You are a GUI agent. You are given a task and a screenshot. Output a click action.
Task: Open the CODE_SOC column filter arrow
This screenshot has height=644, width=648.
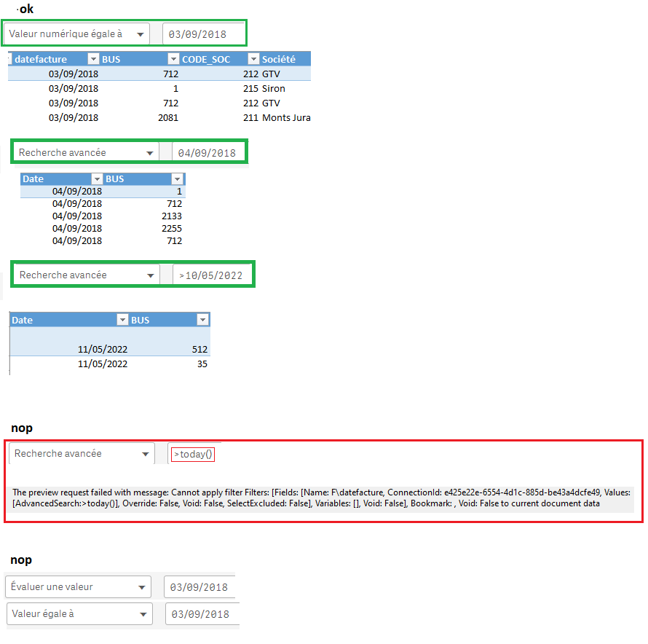pyautogui.click(x=253, y=59)
